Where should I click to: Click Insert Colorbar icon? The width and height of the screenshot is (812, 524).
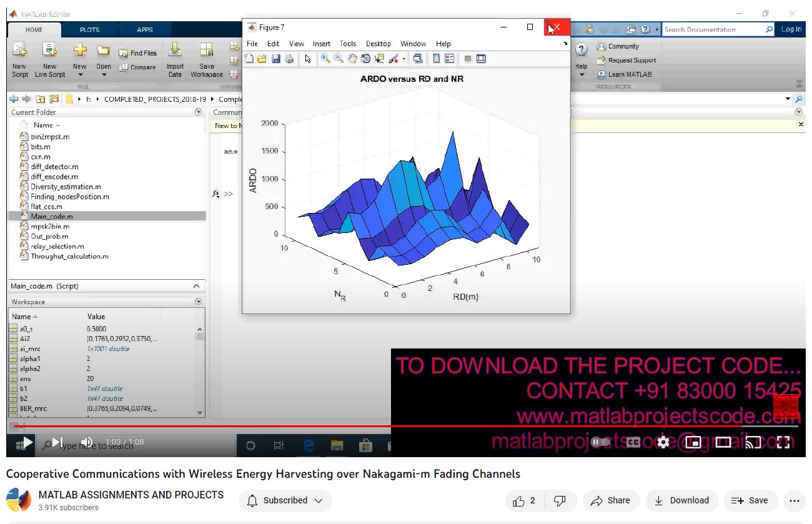(437, 59)
